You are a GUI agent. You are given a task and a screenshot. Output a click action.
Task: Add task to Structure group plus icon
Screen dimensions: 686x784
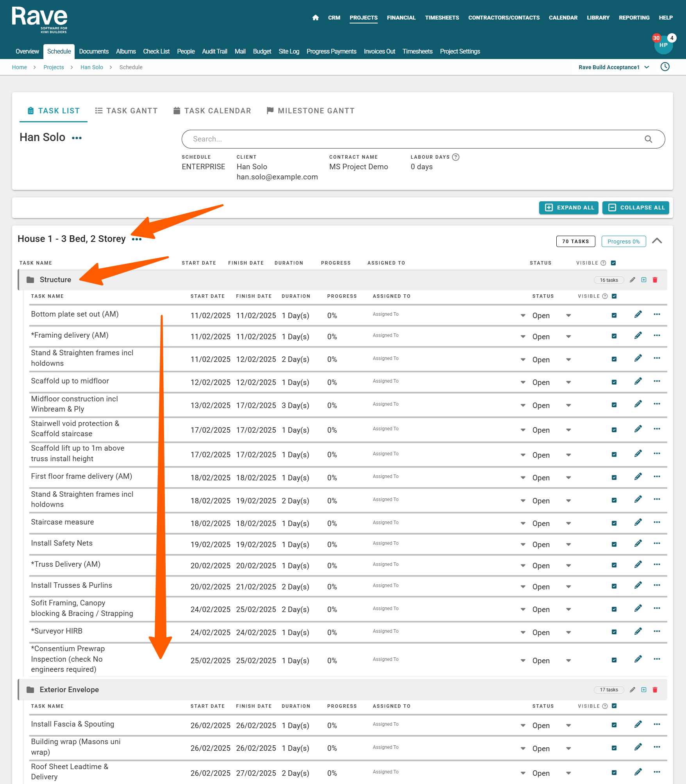pos(644,280)
